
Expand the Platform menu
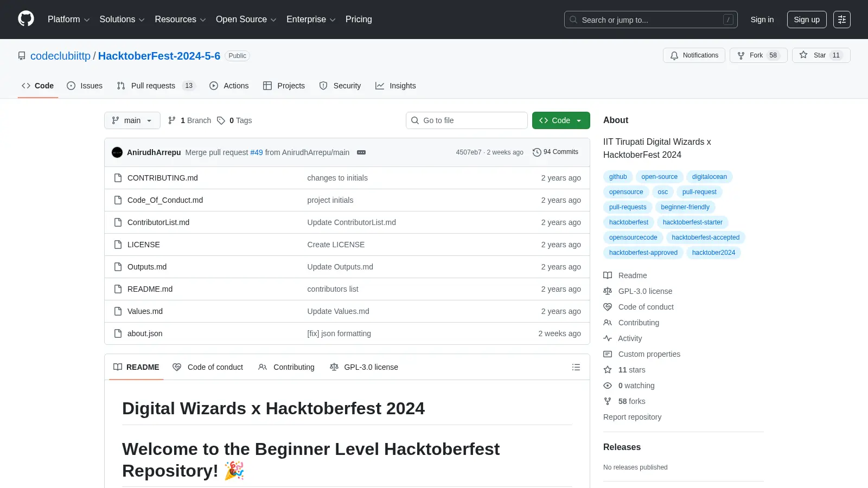pyautogui.click(x=68, y=20)
